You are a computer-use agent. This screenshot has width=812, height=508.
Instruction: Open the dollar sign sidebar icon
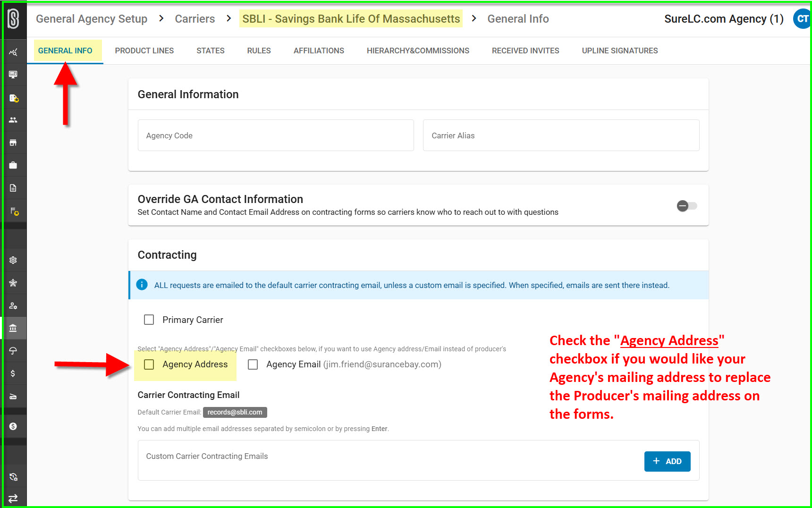pos(13,373)
